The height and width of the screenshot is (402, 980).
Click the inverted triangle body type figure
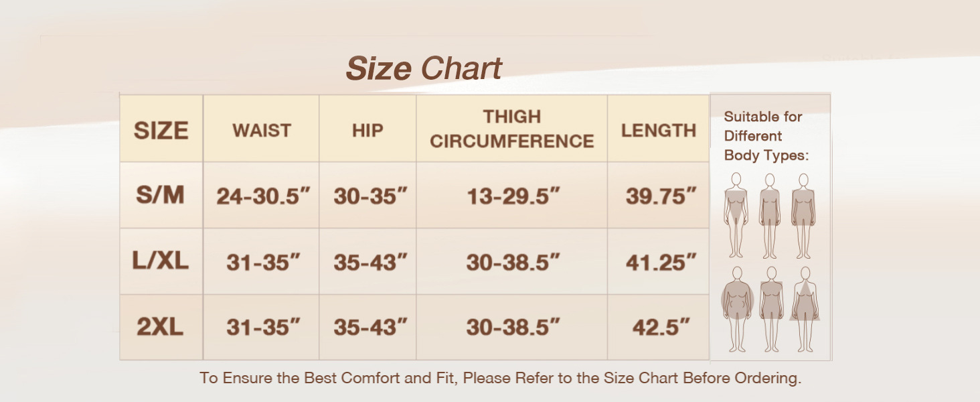[736, 214]
